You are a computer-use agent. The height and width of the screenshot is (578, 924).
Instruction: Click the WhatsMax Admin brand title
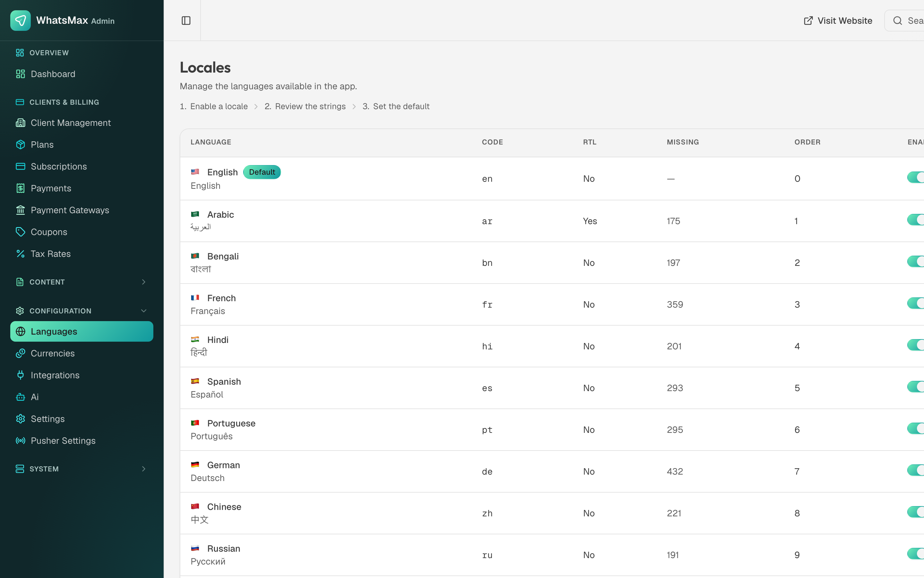75,21
